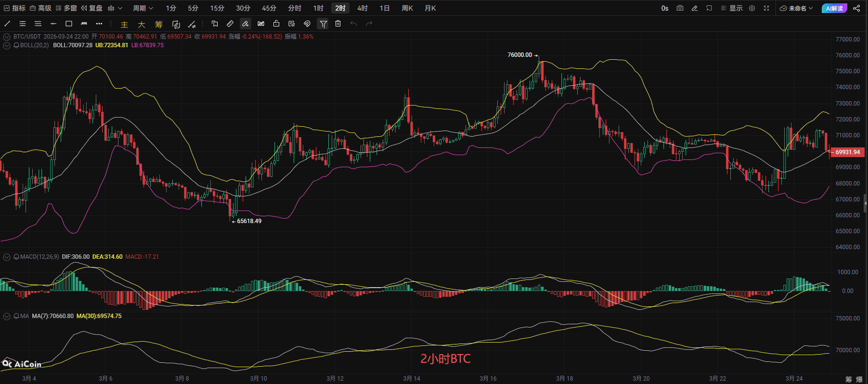The height and width of the screenshot is (384, 868).
Task: Click the share icon at top right
Action: [x=856, y=8]
